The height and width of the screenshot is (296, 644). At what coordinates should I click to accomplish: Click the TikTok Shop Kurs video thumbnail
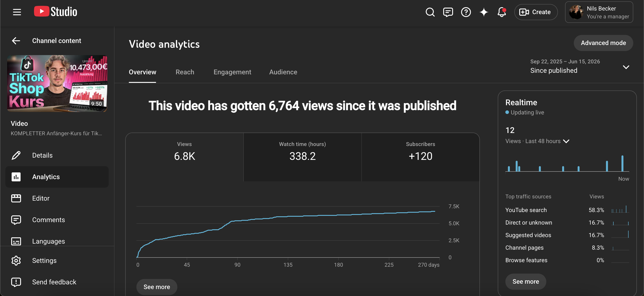(57, 83)
